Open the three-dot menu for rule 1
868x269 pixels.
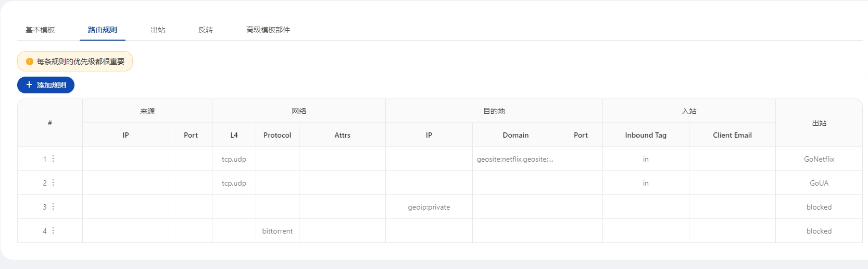[x=53, y=158]
